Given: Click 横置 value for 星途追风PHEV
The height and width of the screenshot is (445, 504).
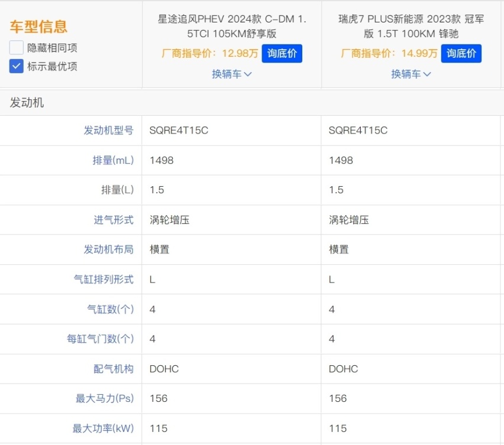Looking at the screenshot, I should click(x=160, y=249).
